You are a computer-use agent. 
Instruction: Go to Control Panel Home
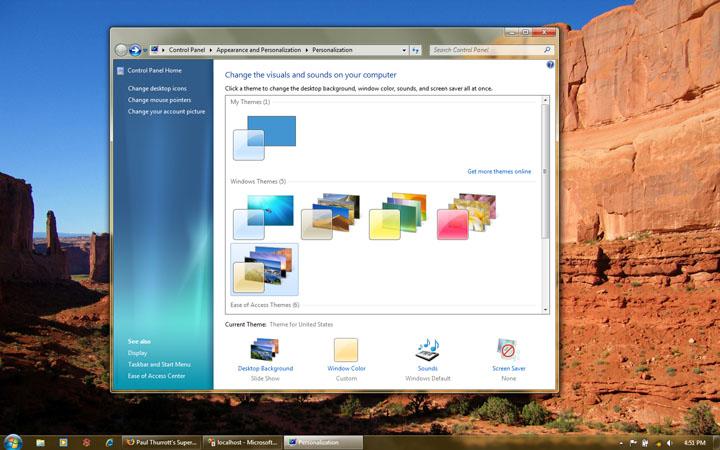click(154, 70)
